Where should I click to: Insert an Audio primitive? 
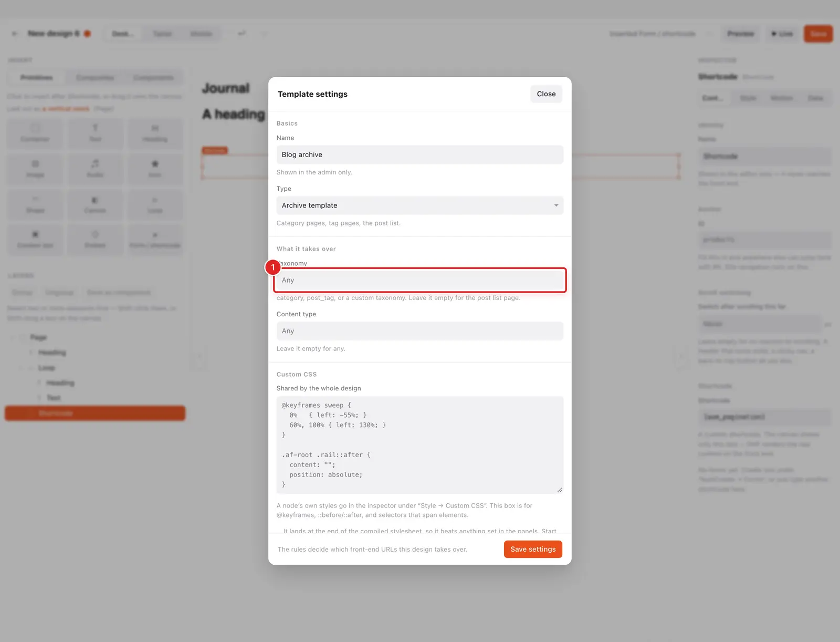coord(95,169)
